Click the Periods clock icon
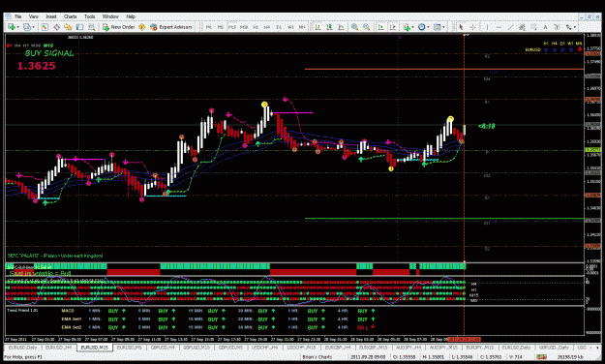 click(422, 27)
